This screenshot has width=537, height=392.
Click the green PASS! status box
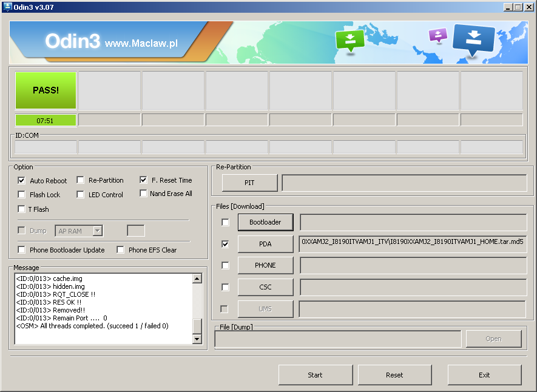click(46, 90)
